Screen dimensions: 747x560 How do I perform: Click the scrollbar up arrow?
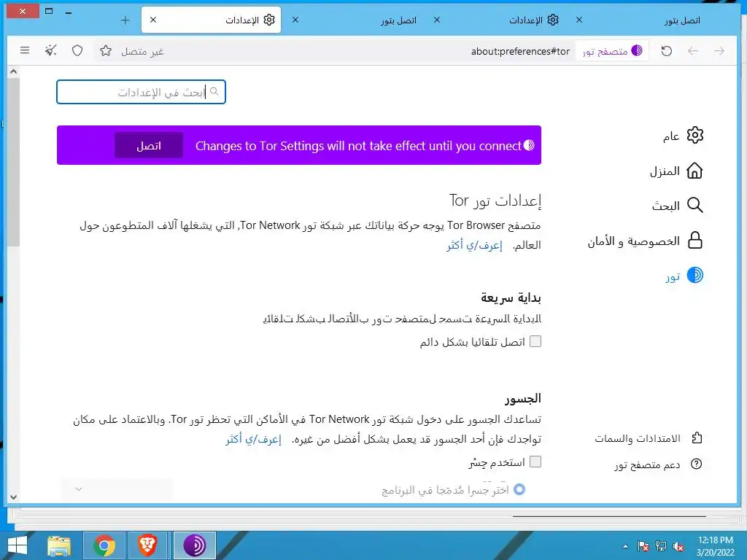tap(13, 71)
